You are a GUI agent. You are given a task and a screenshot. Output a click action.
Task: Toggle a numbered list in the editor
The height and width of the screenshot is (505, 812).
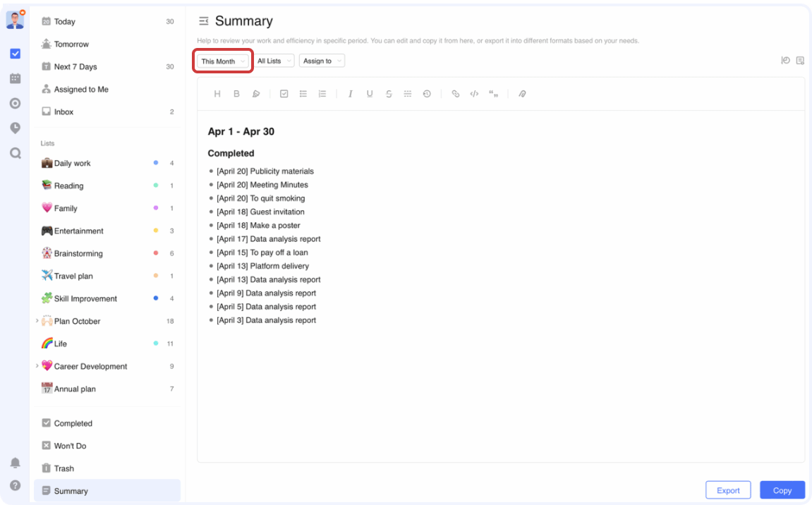(x=322, y=93)
